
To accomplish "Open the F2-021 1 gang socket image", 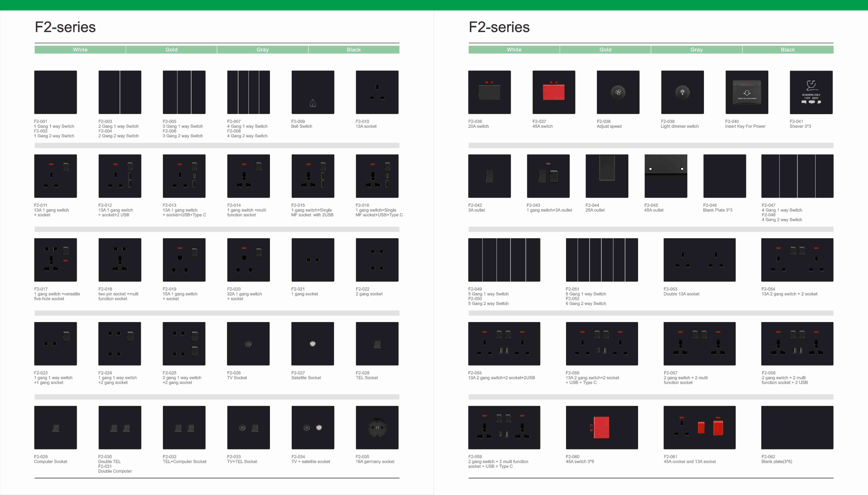I will [313, 260].
